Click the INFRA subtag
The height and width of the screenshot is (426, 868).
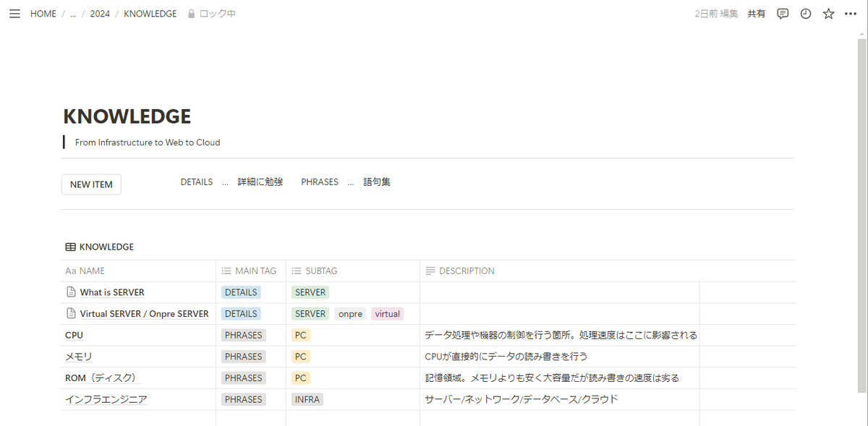click(x=307, y=399)
